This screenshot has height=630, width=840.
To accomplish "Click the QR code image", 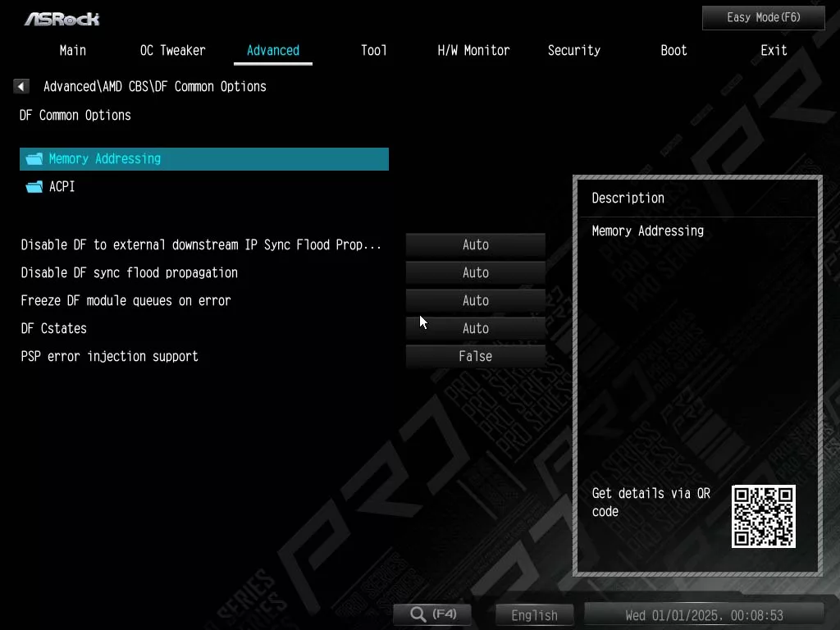I will (763, 516).
